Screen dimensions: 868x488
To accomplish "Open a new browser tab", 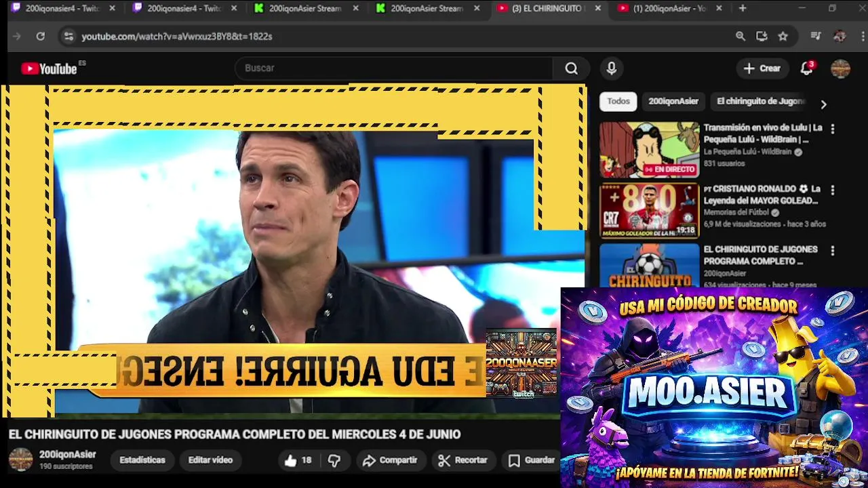I will pos(743,8).
